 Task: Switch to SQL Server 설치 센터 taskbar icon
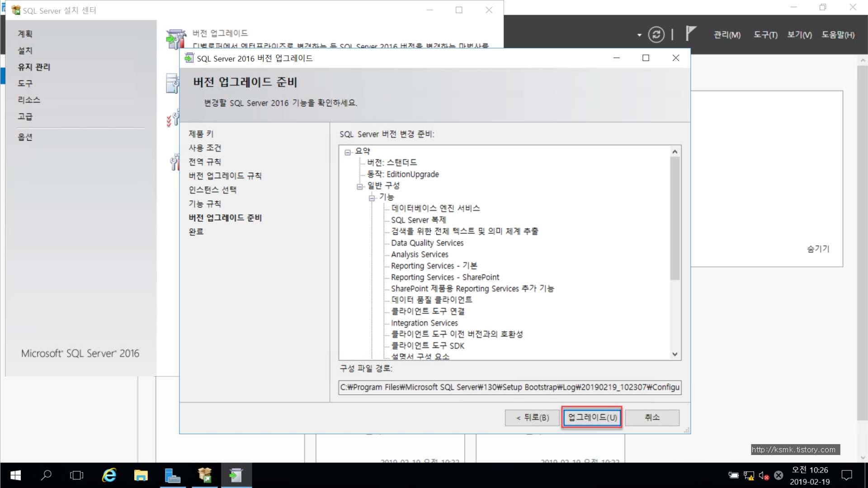click(204, 475)
